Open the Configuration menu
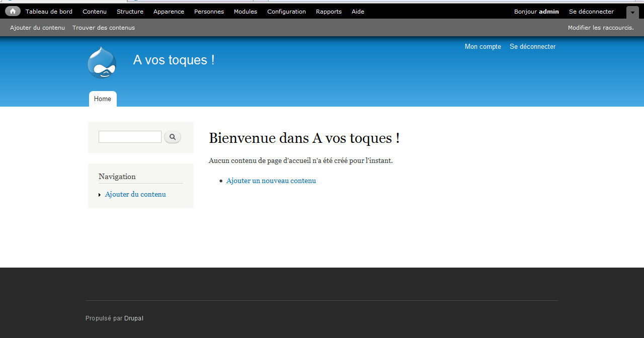The width and height of the screenshot is (644, 338). pos(286,12)
